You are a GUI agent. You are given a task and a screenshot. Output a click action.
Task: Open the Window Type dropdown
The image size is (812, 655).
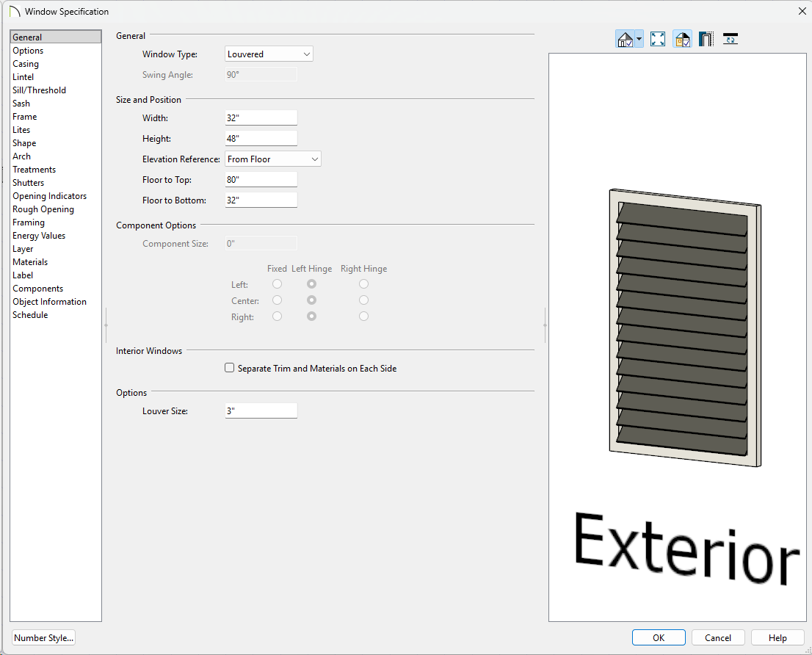269,54
